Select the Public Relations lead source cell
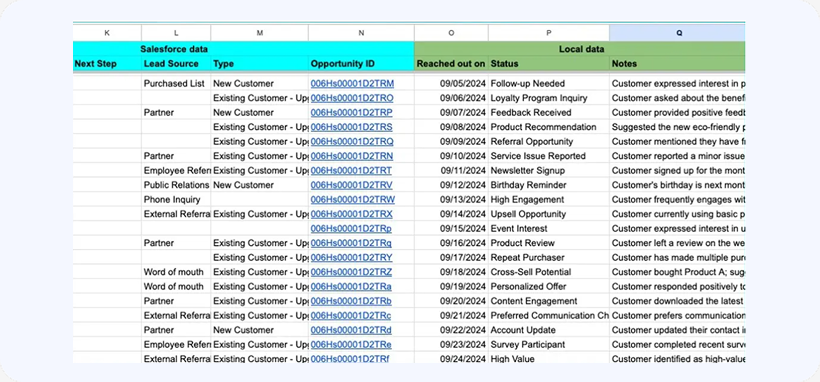Image resolution: width=820 pixels, height=382 pixels. 176,185
